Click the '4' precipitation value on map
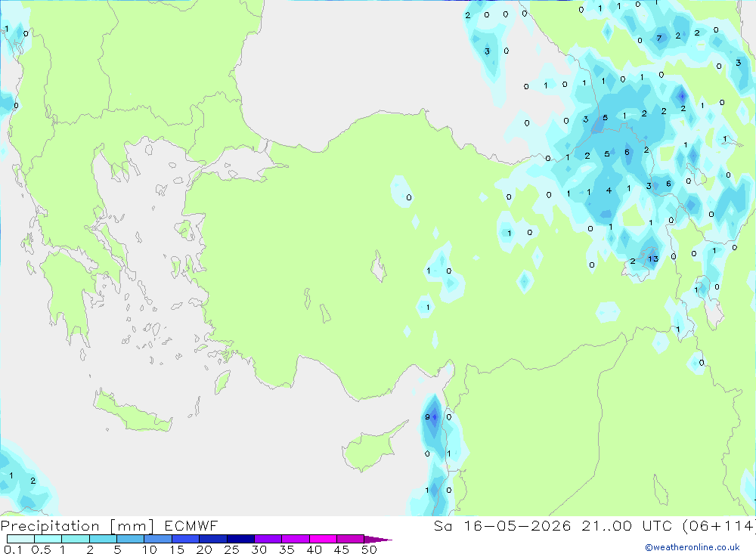The image size is (756, 554). click(609, 190)
